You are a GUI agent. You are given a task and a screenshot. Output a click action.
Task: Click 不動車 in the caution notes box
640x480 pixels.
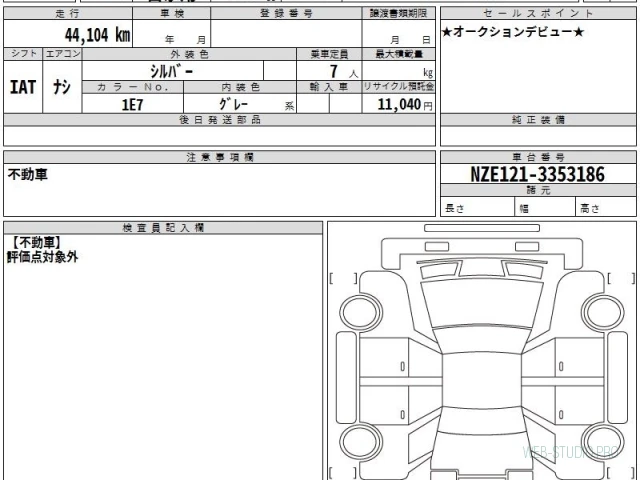pyautogui.click(x=27, y=175)
